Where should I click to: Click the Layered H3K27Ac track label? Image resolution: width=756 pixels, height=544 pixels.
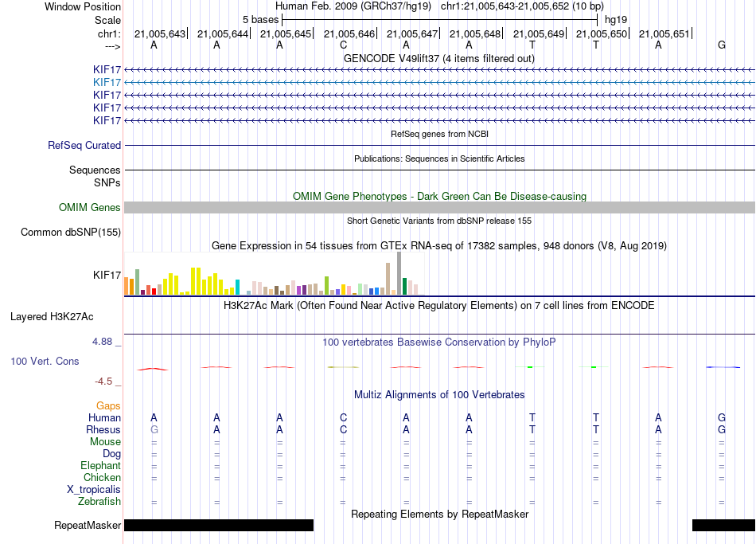click(52, 317)
